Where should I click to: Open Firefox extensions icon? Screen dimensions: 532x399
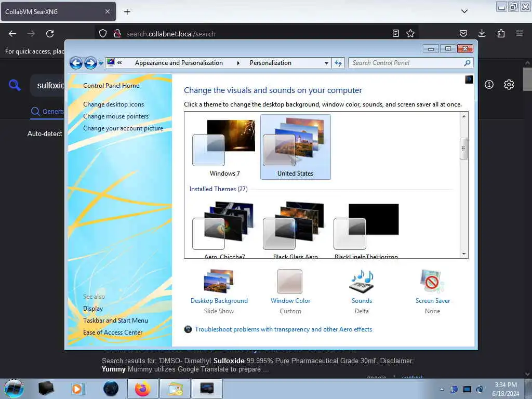tap(501, 34)
